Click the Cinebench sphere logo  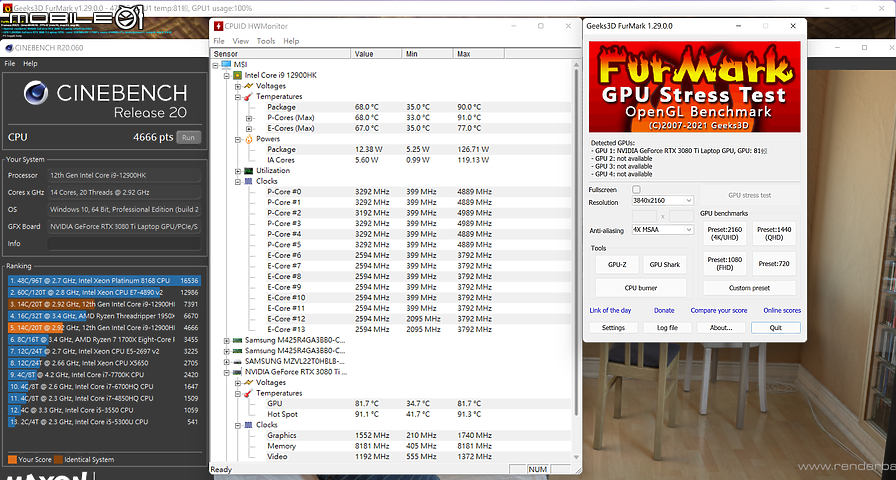coord(36,93)
